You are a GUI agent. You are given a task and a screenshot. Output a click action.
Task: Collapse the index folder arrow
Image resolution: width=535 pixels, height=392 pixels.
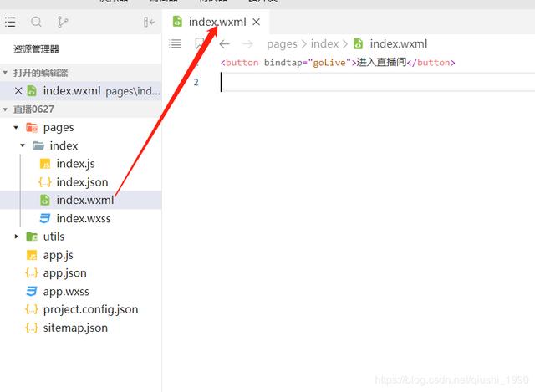pyautogui.click(x=23, y=145)
